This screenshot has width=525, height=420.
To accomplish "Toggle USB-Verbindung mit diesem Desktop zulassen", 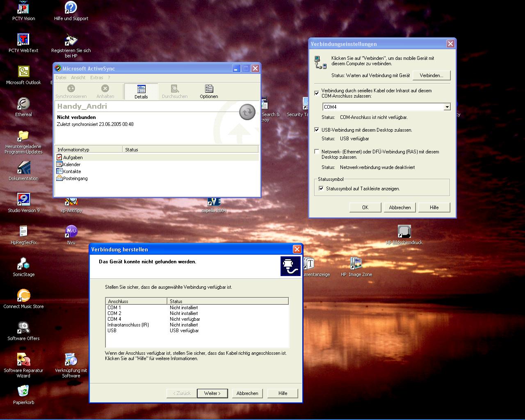I will tap(317, 130).
